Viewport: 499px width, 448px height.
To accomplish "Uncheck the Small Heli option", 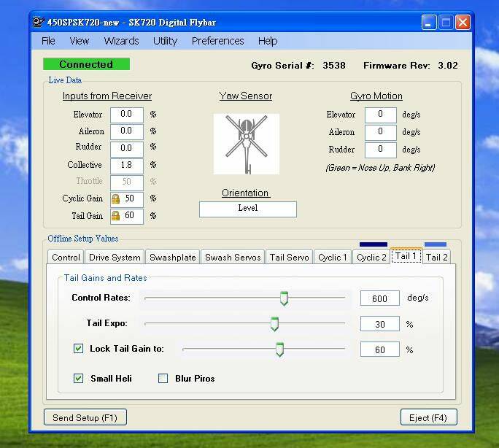I will [x=78, y=378].
